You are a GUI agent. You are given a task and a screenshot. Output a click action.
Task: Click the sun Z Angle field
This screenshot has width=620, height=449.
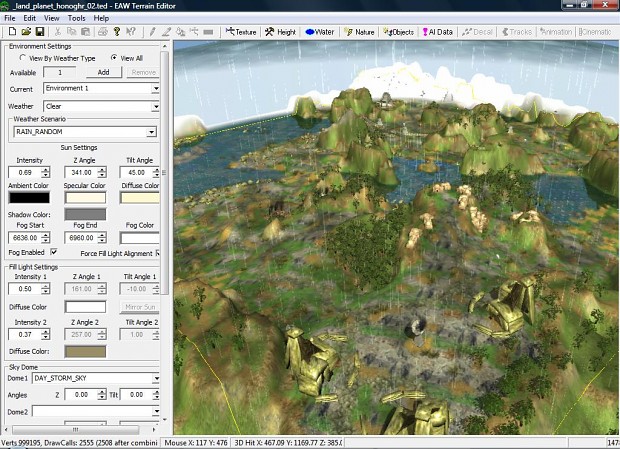(81, 173)
